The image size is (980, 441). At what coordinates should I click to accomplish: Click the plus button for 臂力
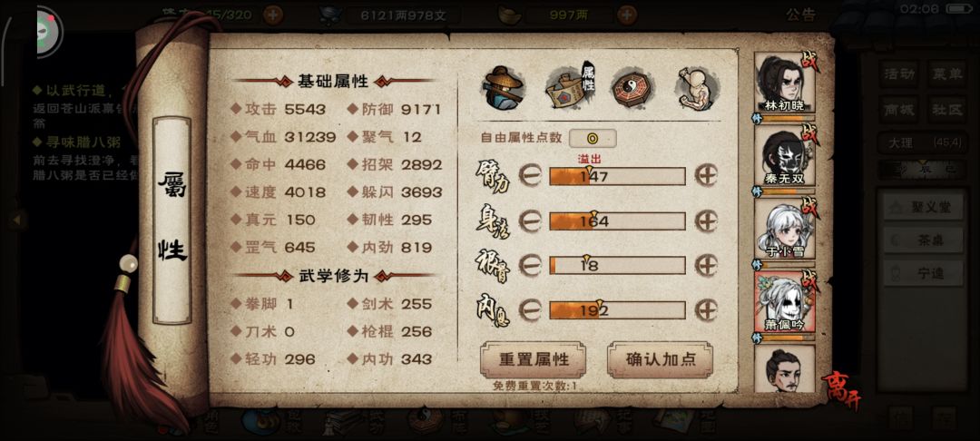pos(706,176)
